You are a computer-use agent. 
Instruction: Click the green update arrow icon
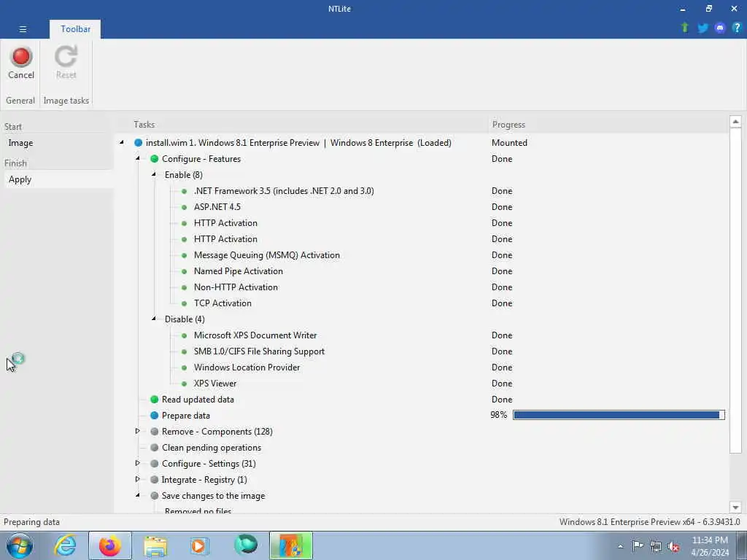point(685,28)
